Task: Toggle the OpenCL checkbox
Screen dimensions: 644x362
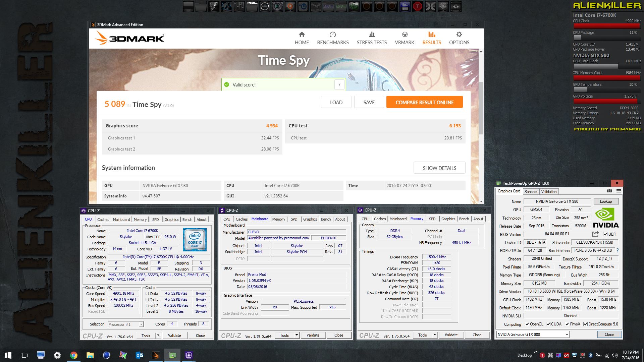Action: (x=527, y=324)
